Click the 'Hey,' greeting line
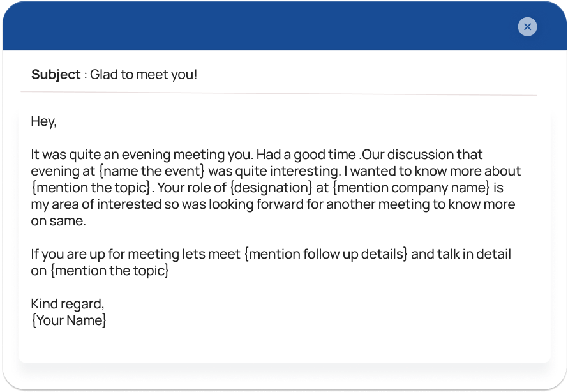Screen dimensions: 568x392 click(x=44, y=121)
